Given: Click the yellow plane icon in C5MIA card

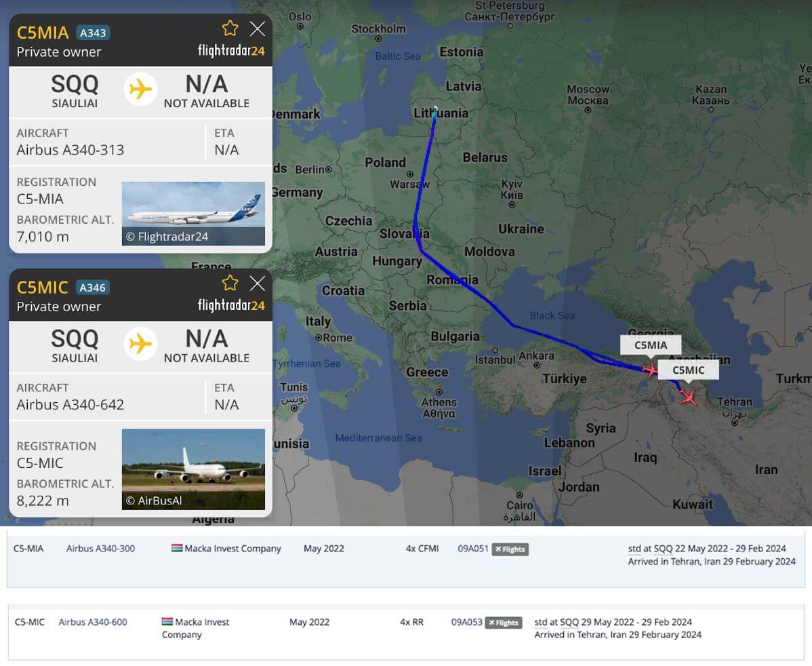Looking at the screenshot, I should (x=140, y=89).
